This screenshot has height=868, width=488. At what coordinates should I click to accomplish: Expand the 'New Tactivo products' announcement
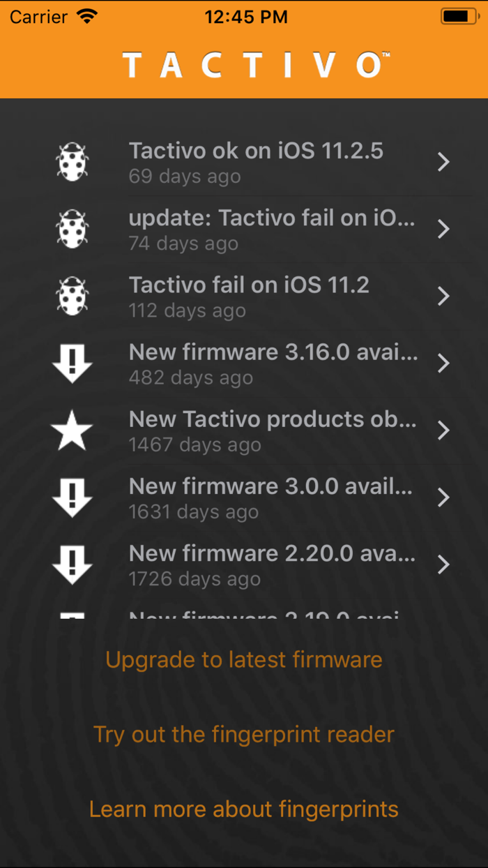click(x=273, y=430)
